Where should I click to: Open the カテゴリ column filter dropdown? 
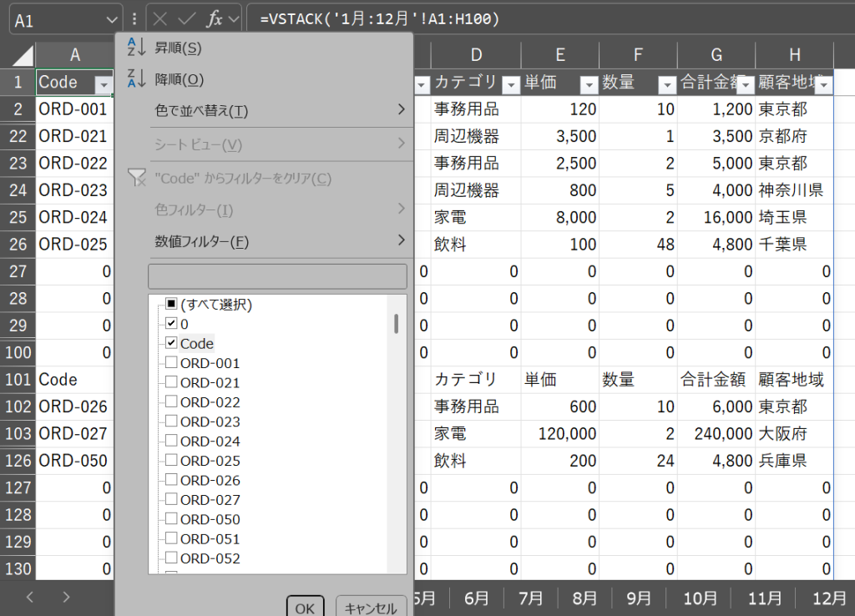coord(508,84)
